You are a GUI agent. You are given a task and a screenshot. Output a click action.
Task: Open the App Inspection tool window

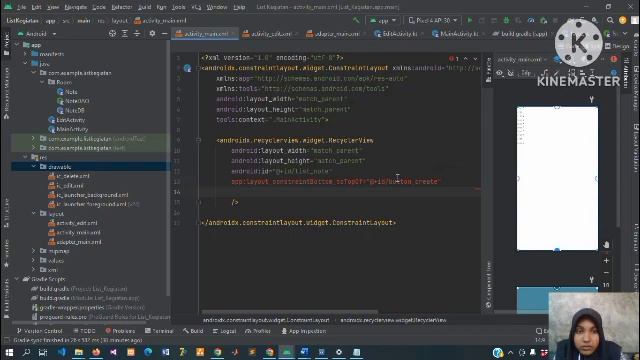[304, 331]
